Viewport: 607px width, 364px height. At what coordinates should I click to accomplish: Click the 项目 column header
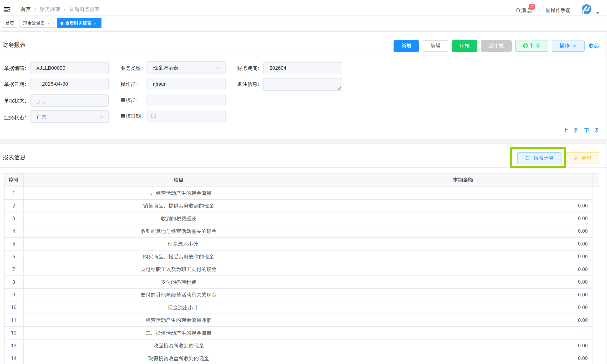click(178, 180)
